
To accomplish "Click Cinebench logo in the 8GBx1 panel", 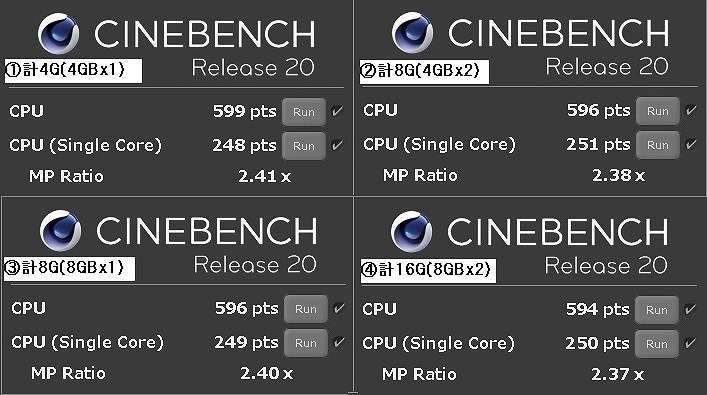I will [x=60, y=230].
